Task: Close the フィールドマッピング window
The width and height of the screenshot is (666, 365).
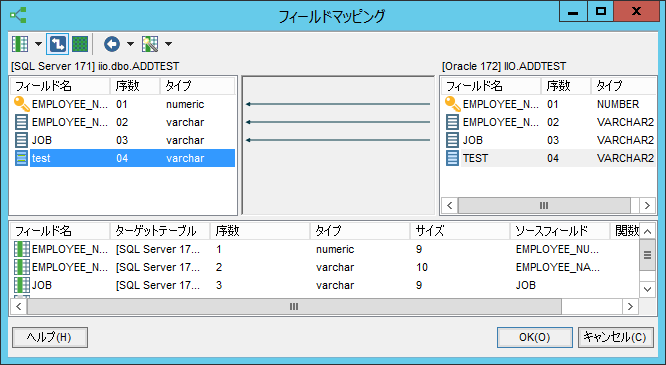Action: point(636,11)
